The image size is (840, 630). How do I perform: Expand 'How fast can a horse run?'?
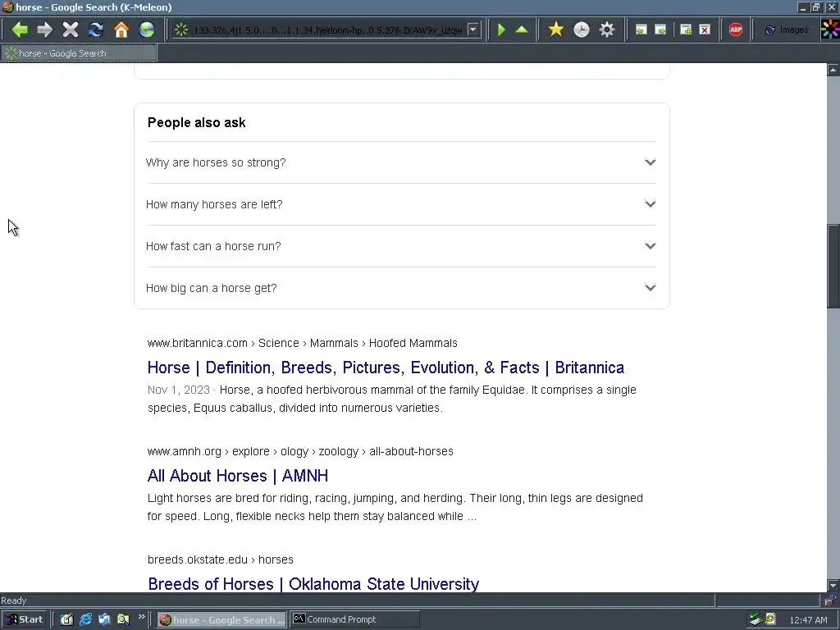coord(400,246)
